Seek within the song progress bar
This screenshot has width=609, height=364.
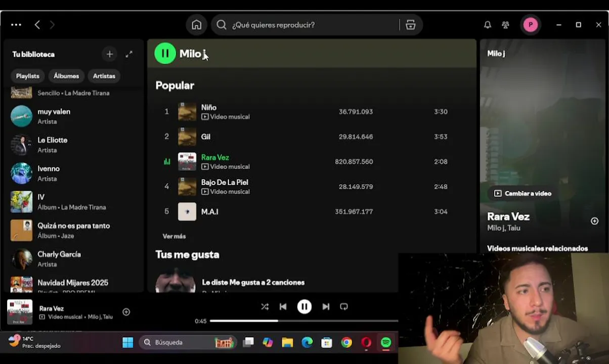(x=303, y=321)
